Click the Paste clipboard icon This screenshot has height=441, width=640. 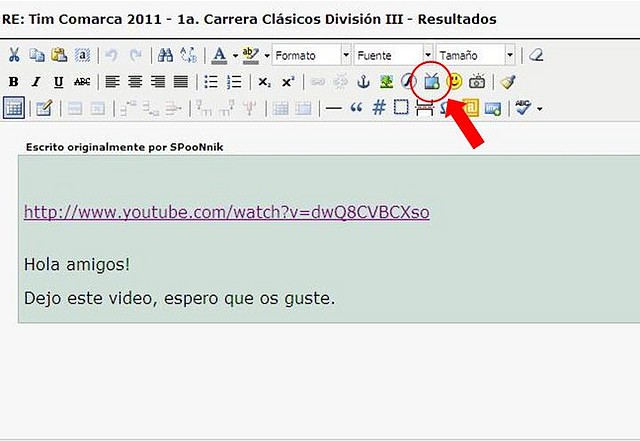60,55
